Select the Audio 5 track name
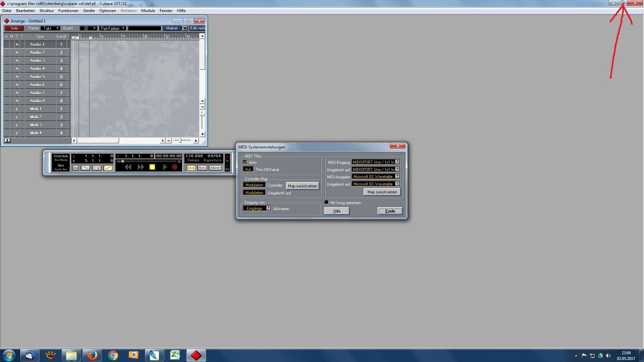Viewport: 644px width, 362px height. pyautogui.click(x=37, y=76)
